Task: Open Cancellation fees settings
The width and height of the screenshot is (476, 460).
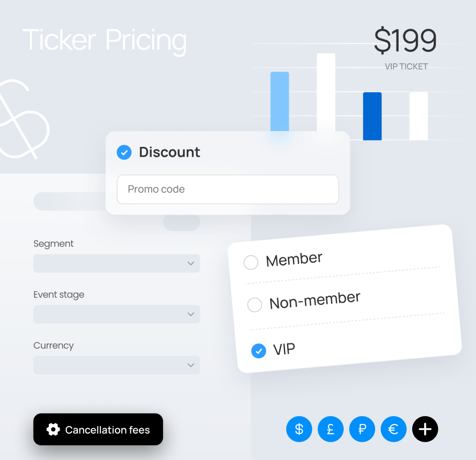Action: [x=98, y=429]
